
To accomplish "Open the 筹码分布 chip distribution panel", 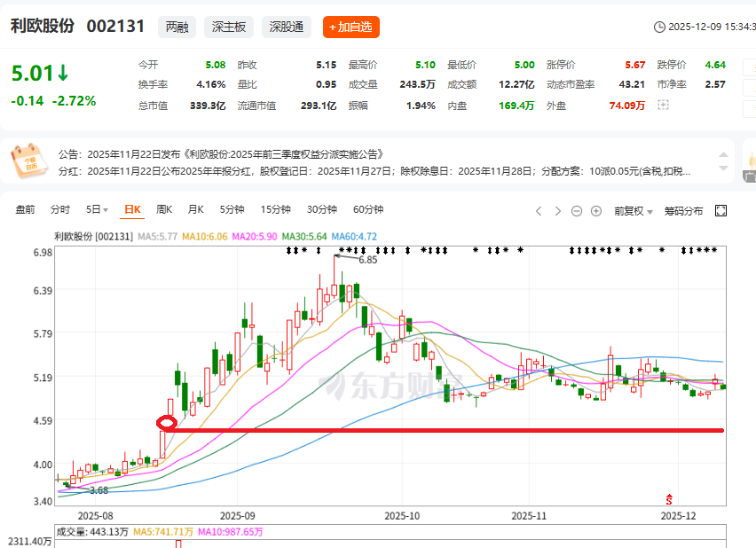I will pyautogui.click(x=683, y=211).
